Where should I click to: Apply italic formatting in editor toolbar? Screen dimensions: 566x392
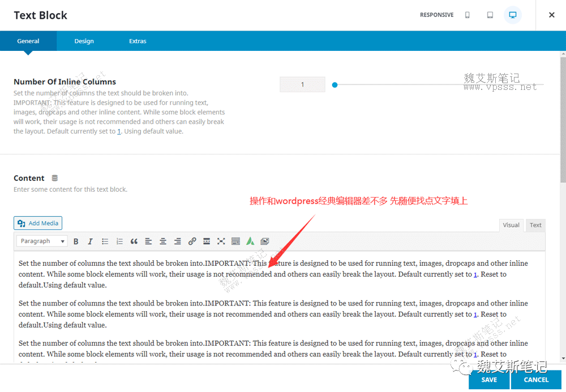click(x=90, y=242)
